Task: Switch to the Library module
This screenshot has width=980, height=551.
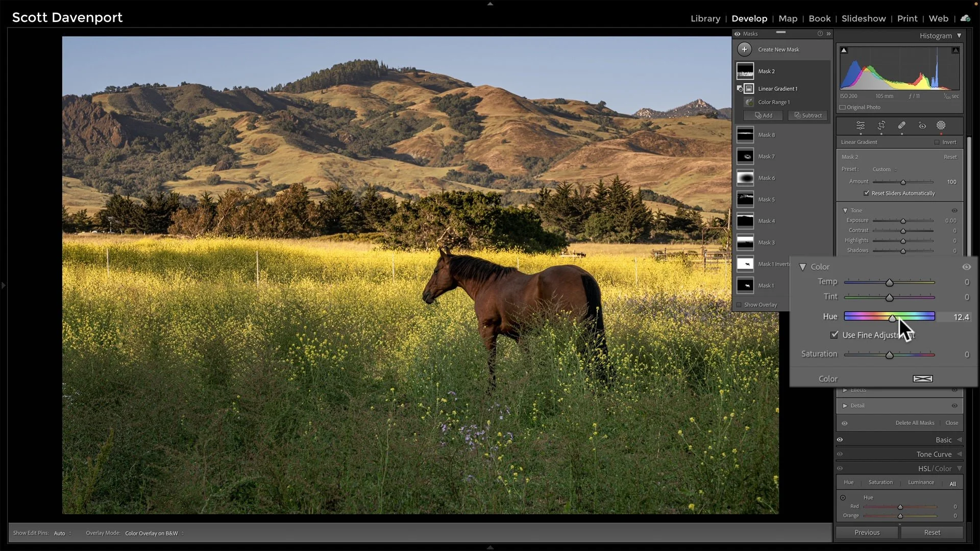Action: (705, 18)
